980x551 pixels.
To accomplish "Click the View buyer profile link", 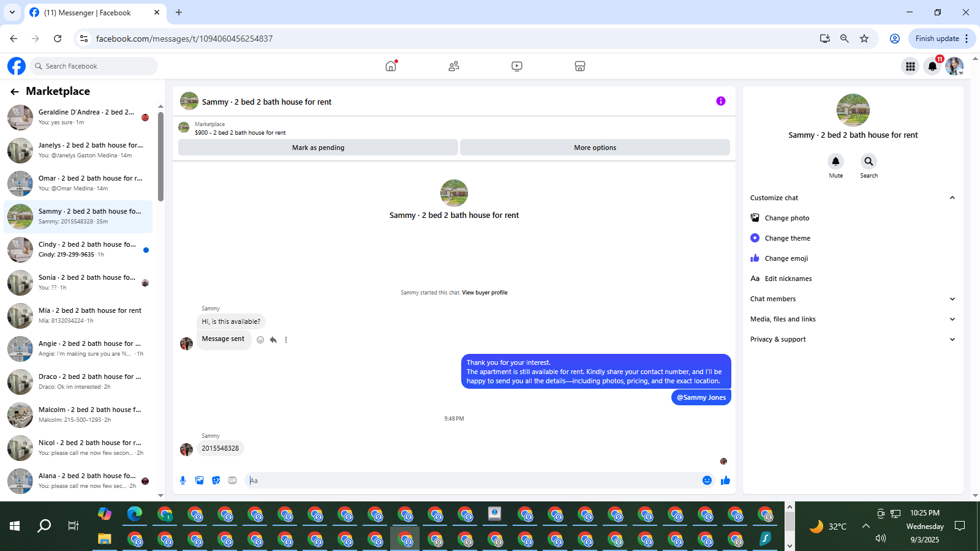I will point(484,293).
